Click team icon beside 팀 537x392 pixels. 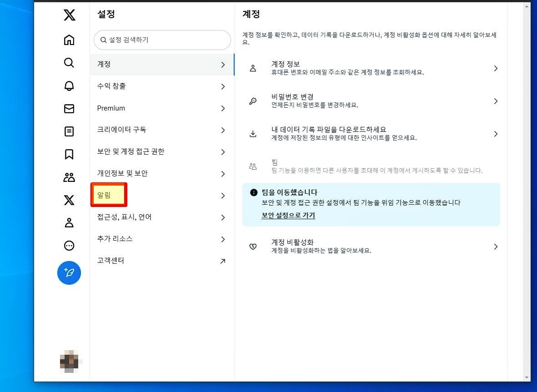pos(253,166)
